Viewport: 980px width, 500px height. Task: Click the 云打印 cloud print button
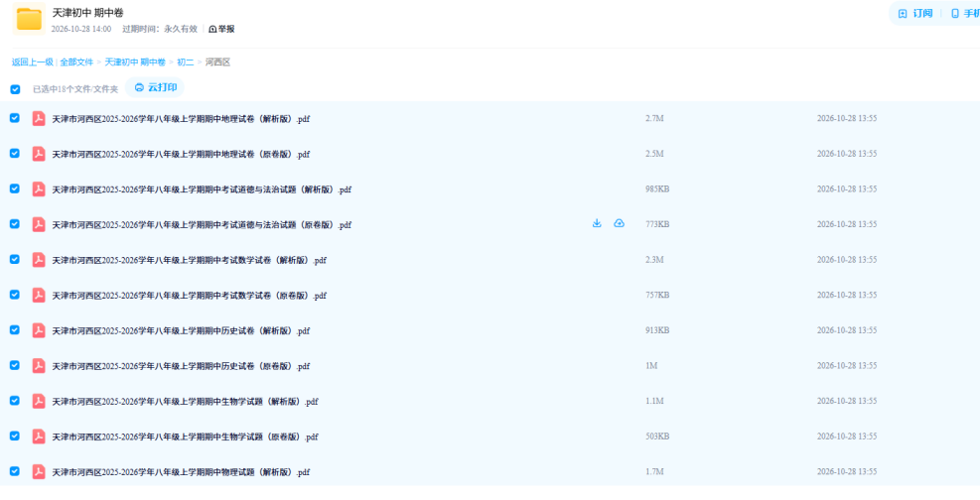(155, 87)
